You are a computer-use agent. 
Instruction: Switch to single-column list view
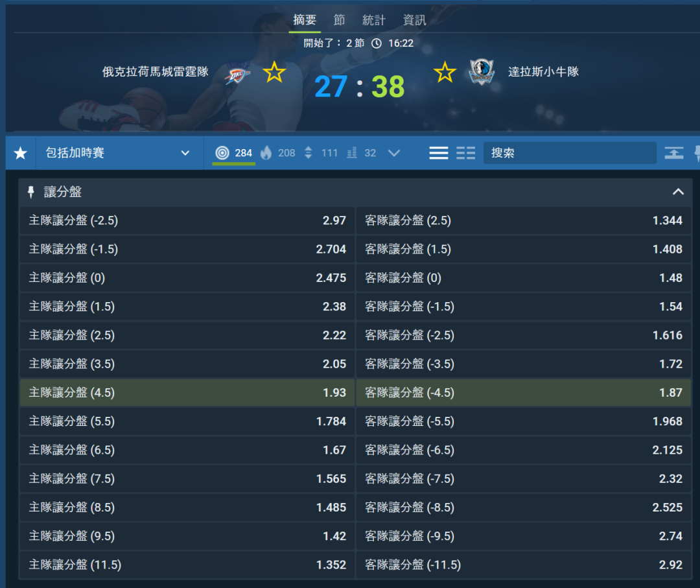point(438,153)
